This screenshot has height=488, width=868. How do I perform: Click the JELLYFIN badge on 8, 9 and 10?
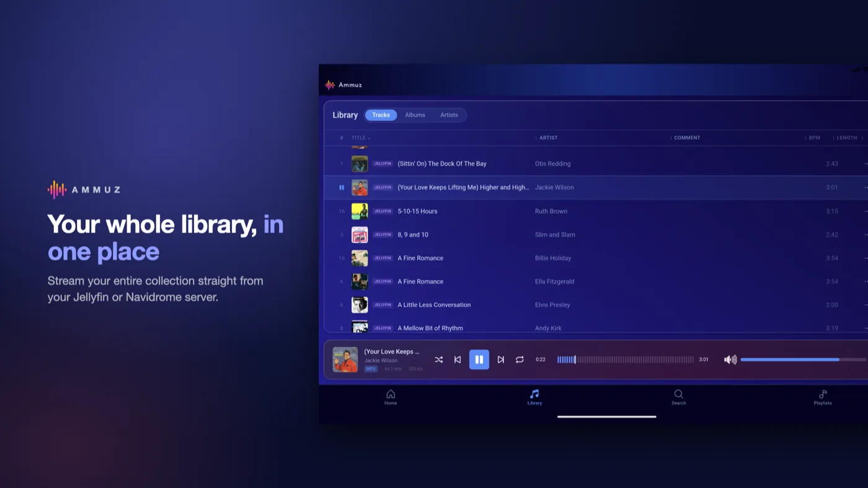coord(383,234)
